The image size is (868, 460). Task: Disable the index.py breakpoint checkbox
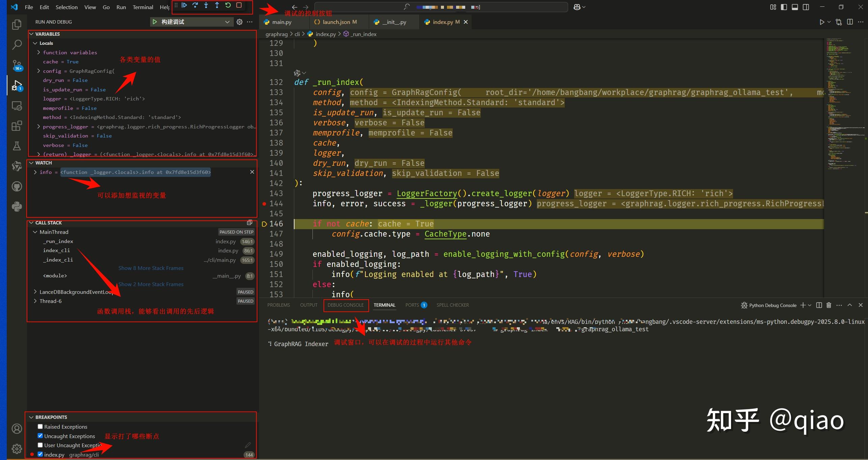click(x=40, y=454)
